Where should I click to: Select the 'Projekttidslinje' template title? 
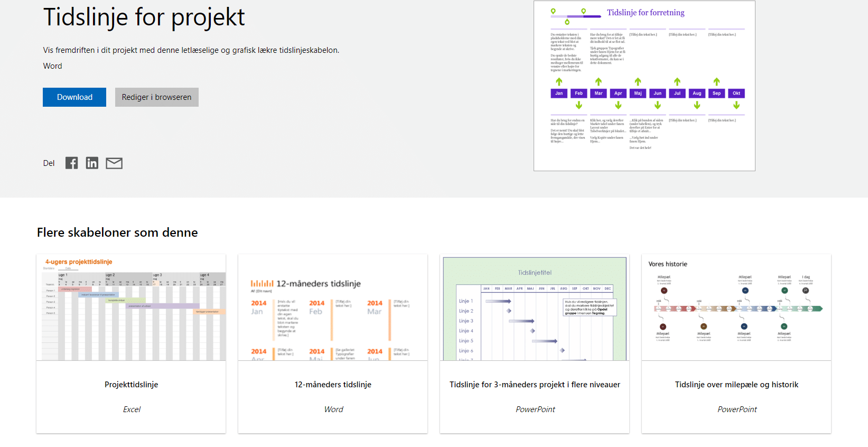pos(131,385)
